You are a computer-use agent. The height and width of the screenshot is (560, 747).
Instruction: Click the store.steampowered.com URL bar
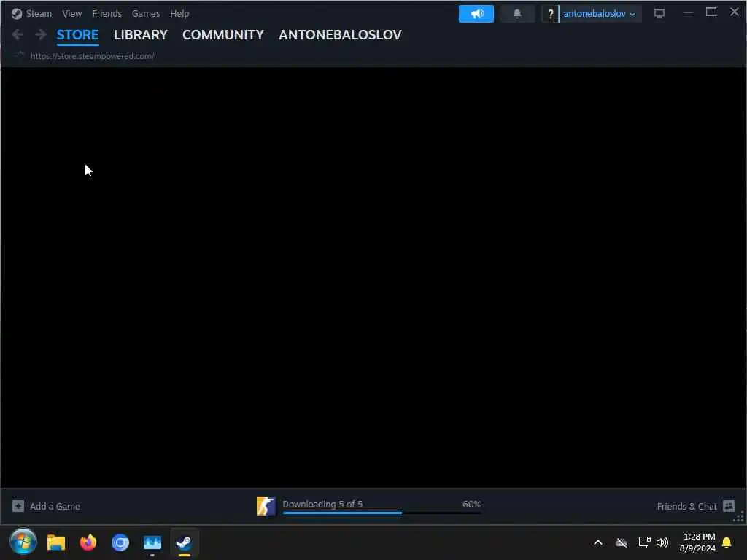click(x=93, y=56)
